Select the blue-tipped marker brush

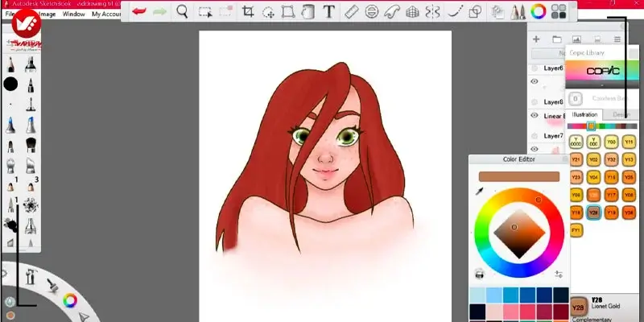pos(10,125)
